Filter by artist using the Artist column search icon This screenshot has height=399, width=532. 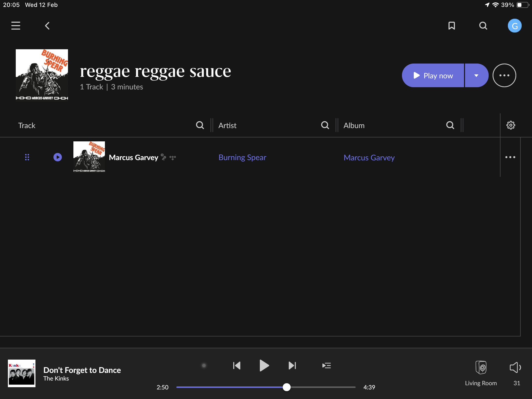tap(325, 125)
